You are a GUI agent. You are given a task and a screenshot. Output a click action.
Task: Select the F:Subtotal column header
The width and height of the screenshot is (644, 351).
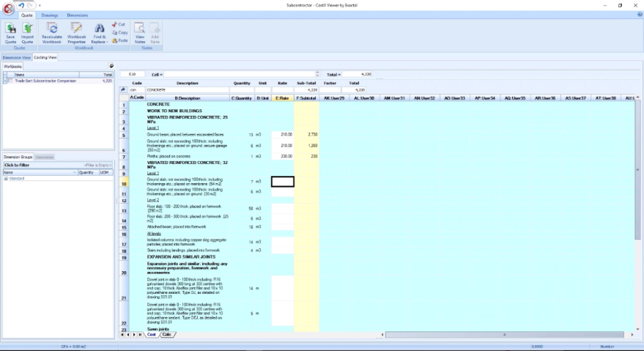(306, 97)
